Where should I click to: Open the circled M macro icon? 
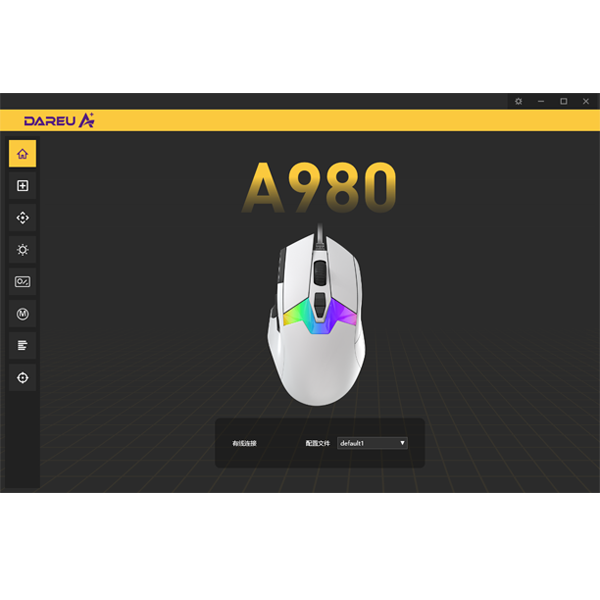click(x=22, y=314)
